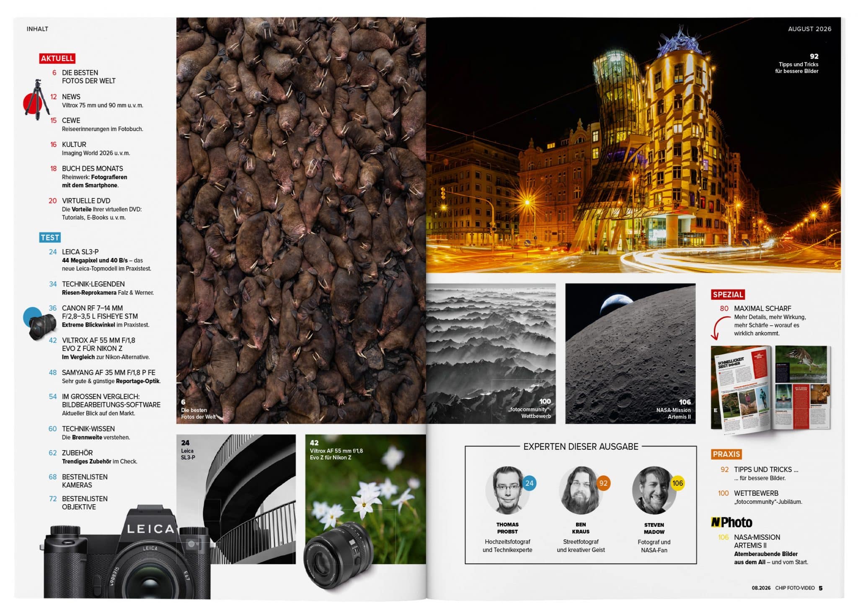Click the N Photo logo
The width and height of the screenshot is (858, 616).
point(731,522)
